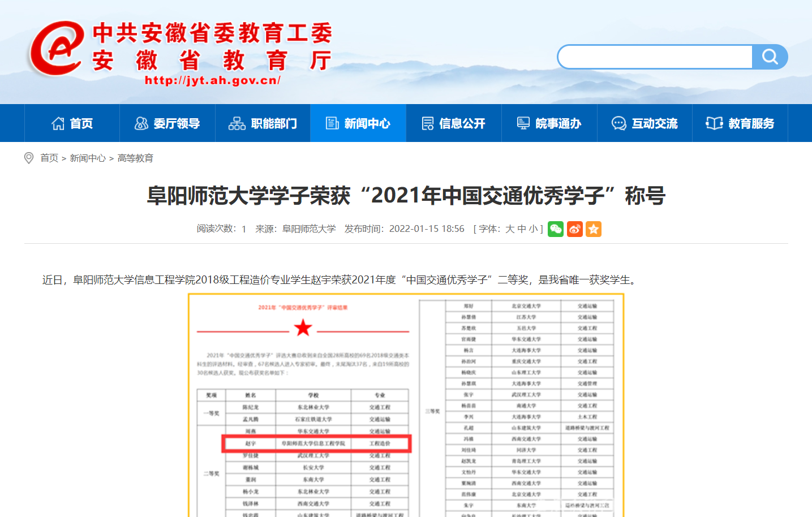Click the orange star favorite icon
This screenshot has height=517, width=812.
click(594, 229)
